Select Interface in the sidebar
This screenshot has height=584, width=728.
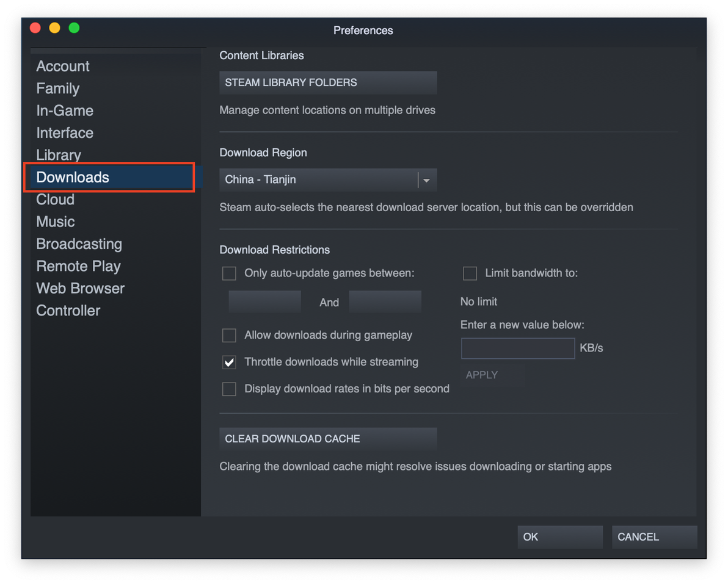click(65, 133)
